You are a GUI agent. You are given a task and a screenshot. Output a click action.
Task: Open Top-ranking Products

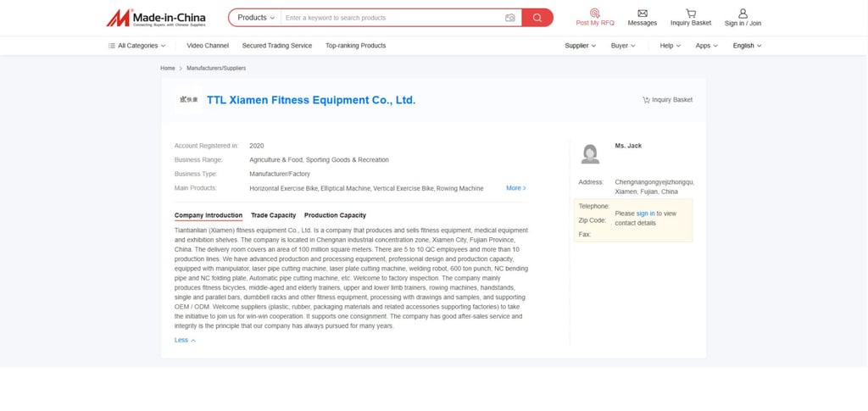tap(355, 46)
